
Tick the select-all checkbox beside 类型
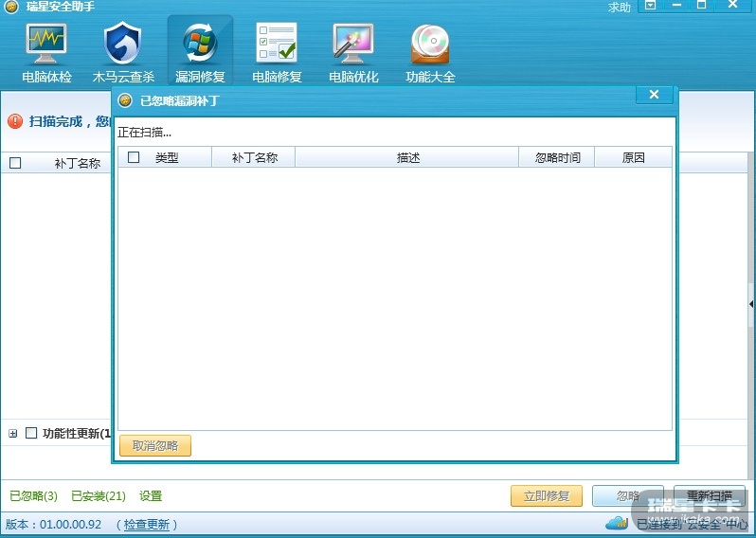(x=134, y=157)
